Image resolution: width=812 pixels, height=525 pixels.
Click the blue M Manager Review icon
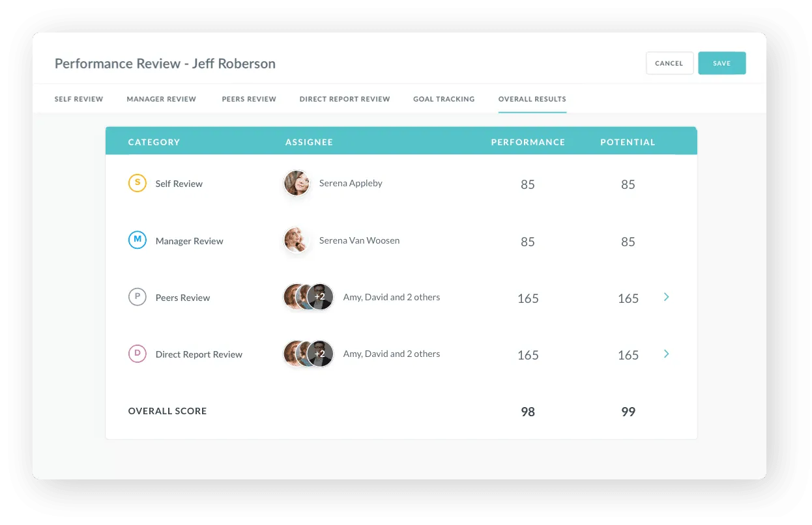(137, 240)
